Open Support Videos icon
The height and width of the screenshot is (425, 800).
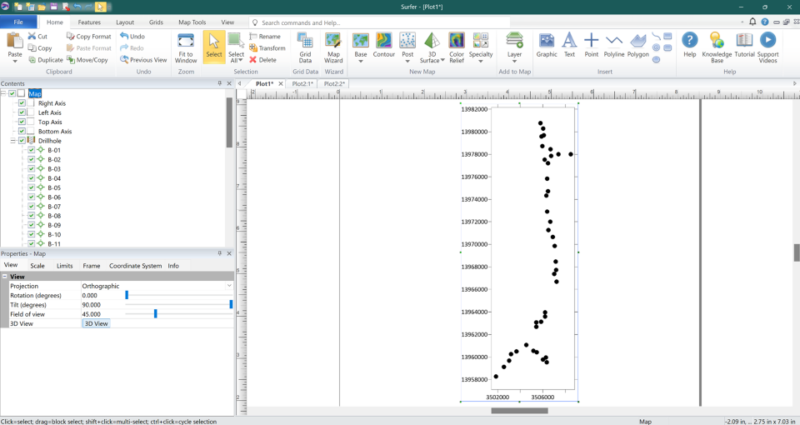click(x=767, y=40)
